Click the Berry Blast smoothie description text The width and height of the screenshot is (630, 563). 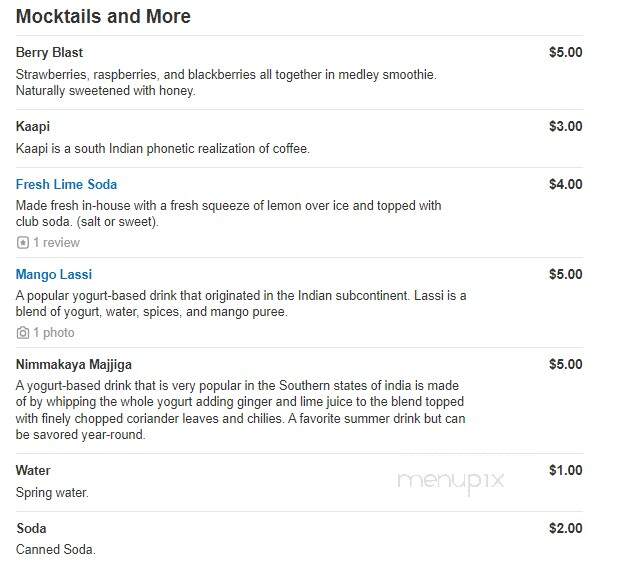[226, 83]
